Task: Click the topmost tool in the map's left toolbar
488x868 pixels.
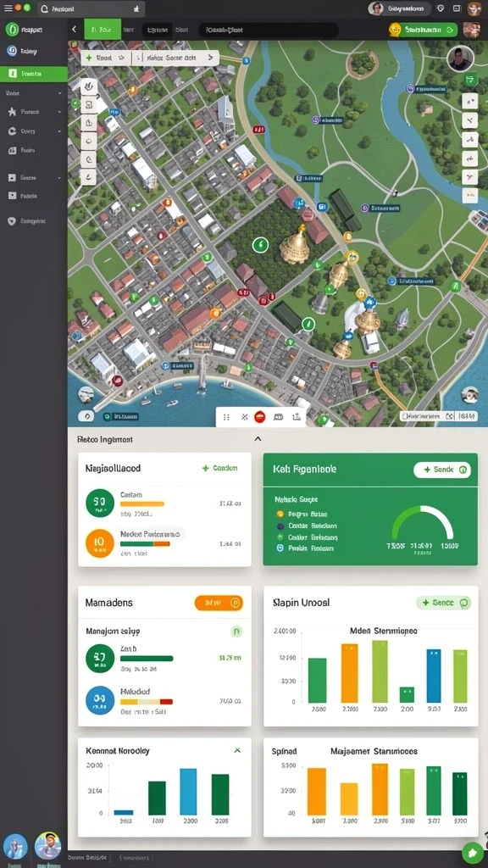Action: (89, 86)
